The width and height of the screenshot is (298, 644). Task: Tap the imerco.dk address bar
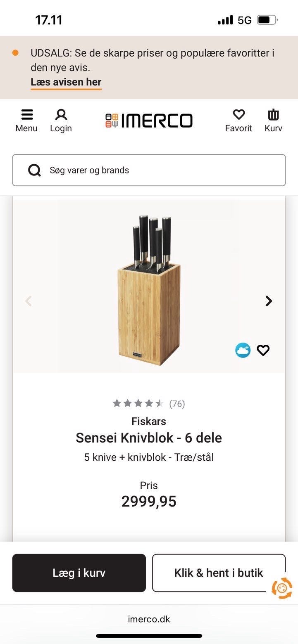[149, 619]
